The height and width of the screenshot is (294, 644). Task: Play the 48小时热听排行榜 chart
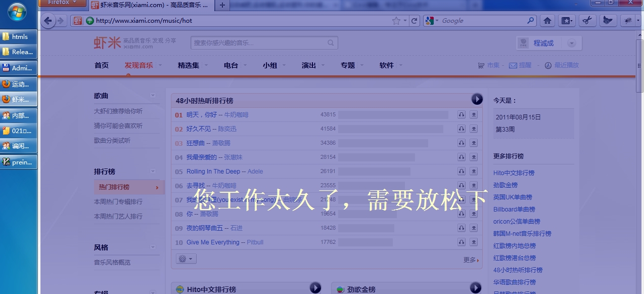click(477, 99)
